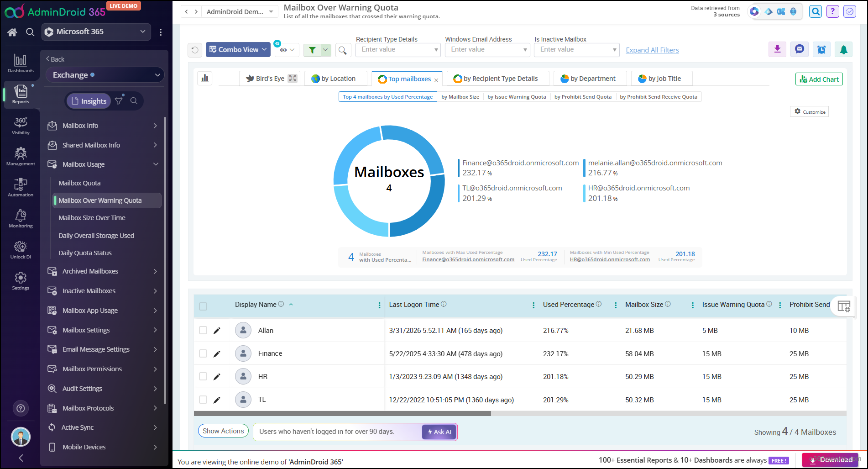
Task: Expand the Archived Mailboxes menu group
Action: click(x=104, y=271)
